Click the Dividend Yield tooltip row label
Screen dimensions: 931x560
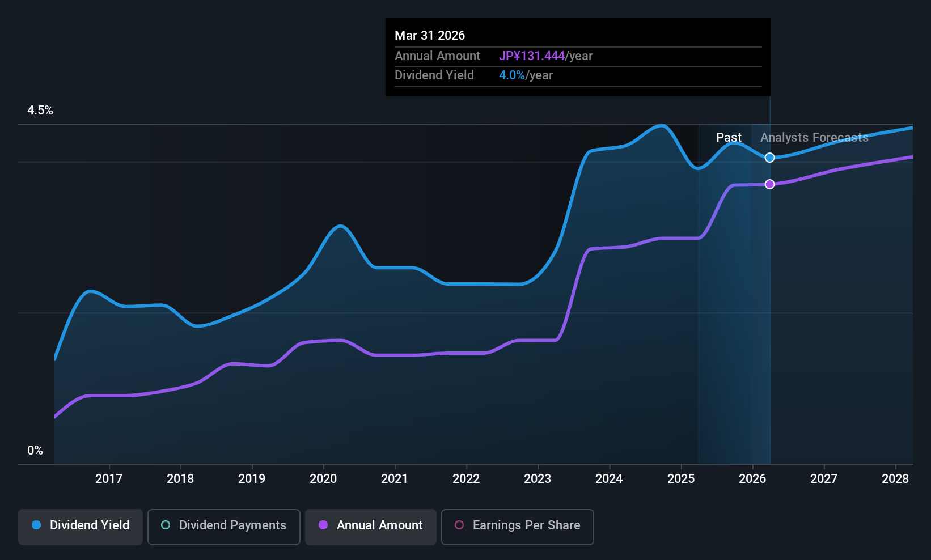click(434, 75)
